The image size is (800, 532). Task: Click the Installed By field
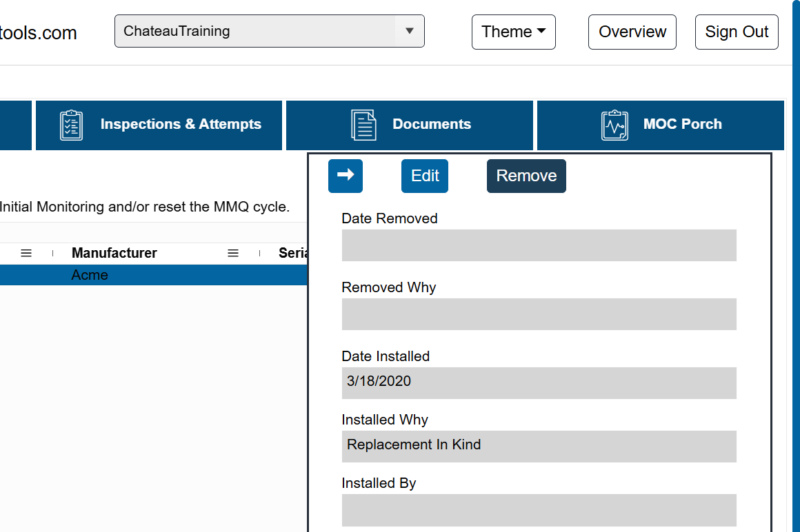[539, 510]
